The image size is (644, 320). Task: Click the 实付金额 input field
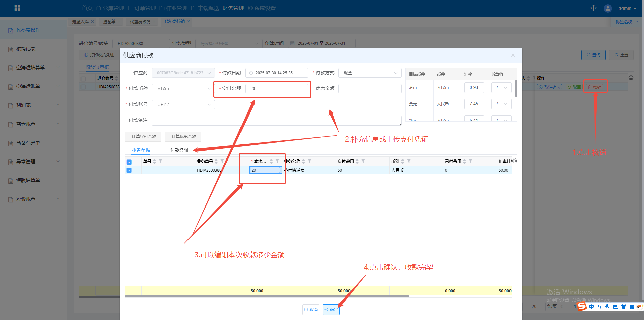coord(276,89)
